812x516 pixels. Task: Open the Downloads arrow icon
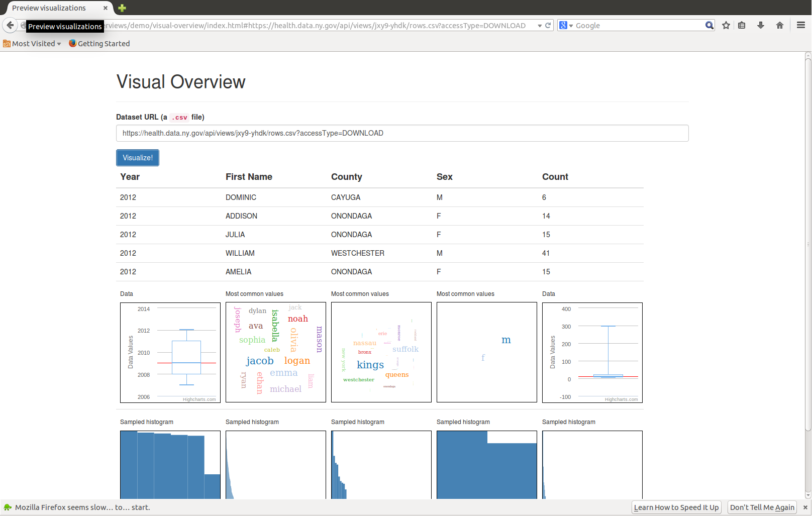coord(761,25)
